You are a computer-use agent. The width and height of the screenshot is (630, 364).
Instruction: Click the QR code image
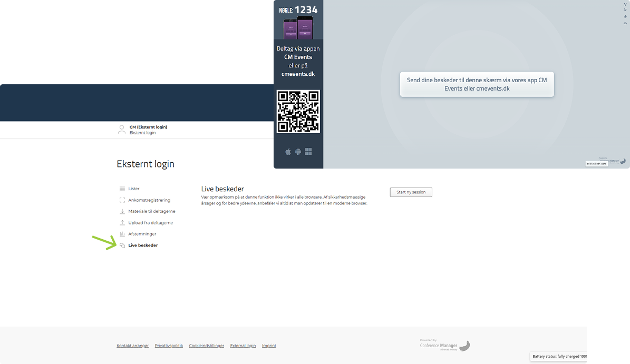(x=298, y=112)
